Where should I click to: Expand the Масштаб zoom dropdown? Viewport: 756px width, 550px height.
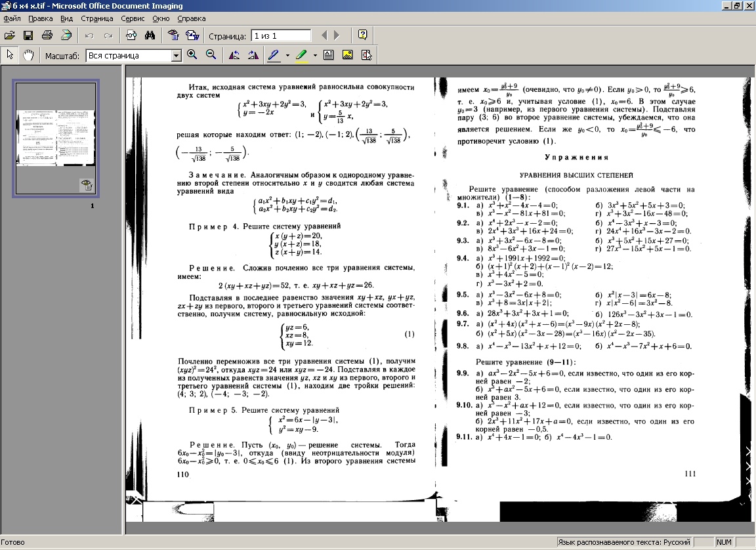coord(176,56)
